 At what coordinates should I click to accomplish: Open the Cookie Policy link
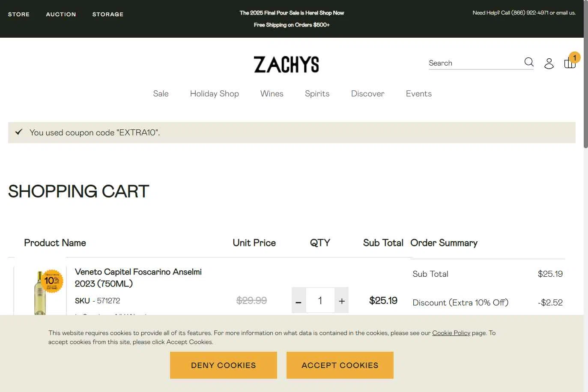click(451, 333)
